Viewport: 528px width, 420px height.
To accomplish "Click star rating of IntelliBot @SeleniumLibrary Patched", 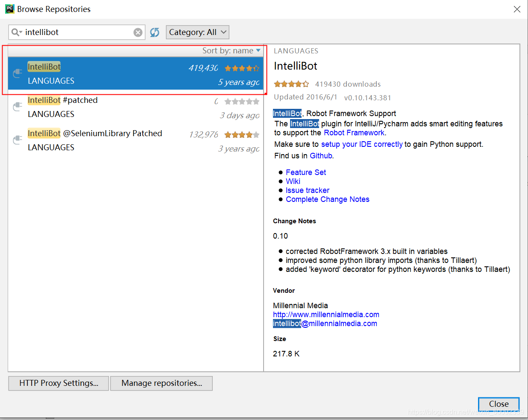I will click(242, 135).
